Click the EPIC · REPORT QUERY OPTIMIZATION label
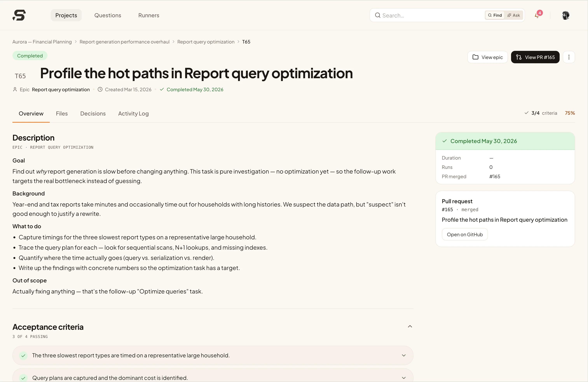588x382 pixels. [53, 147]
